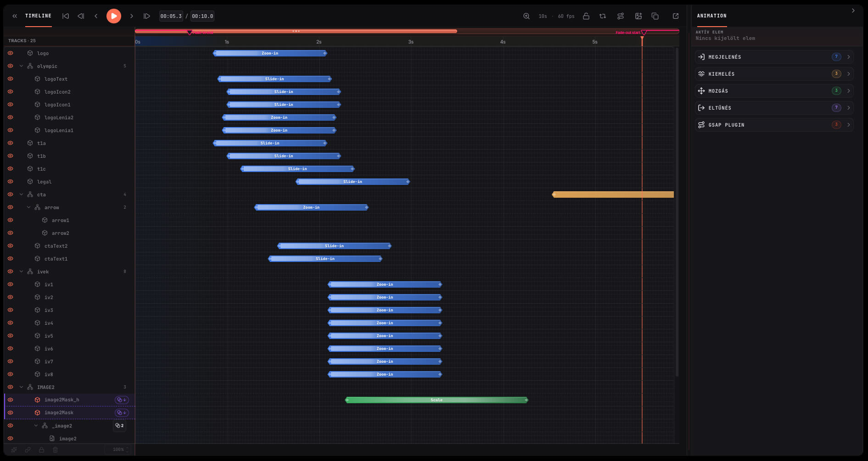The height and width of the screenshot is (461, 868).
Task: Open the GSAP PLUGIN category
Action: (774, 125)
